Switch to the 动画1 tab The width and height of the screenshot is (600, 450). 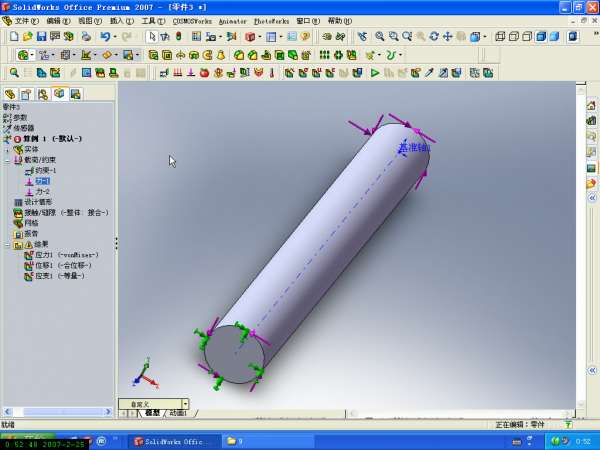(x=179, y=413)
